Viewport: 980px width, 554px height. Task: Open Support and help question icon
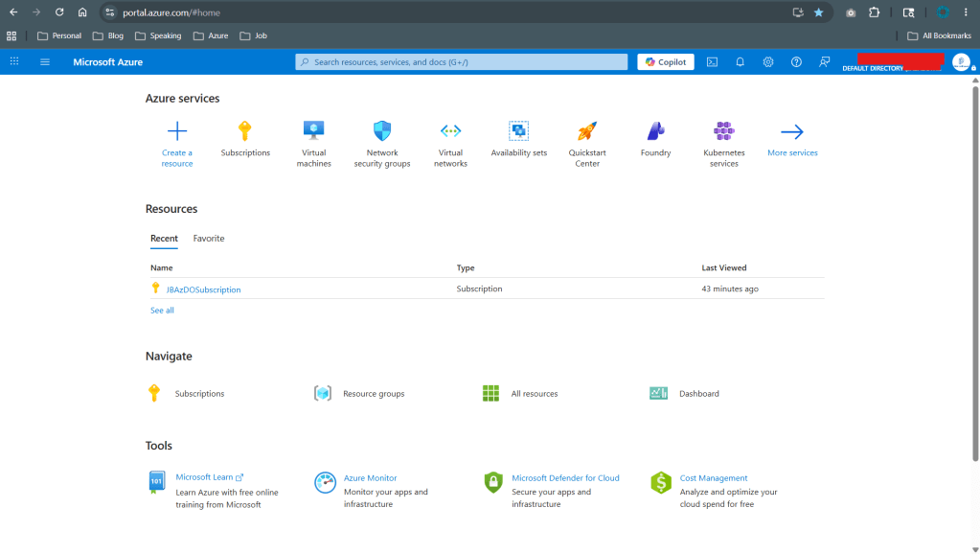pyautogui.click(x=796, y=62)
